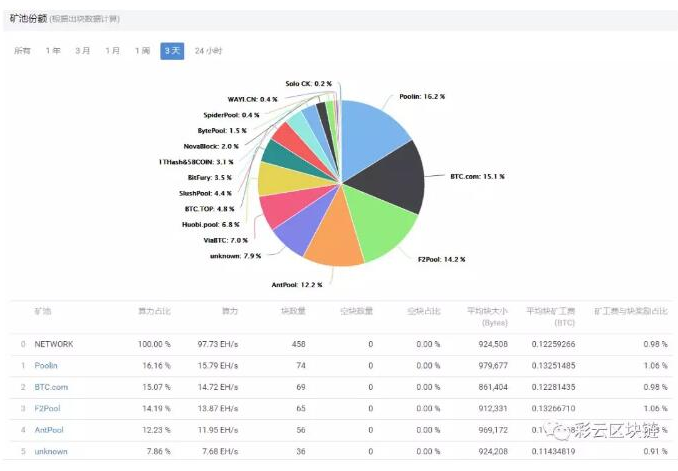Click the 'SpiderPool: 0.4 %' chart label
678x471 pixels.
231,115
